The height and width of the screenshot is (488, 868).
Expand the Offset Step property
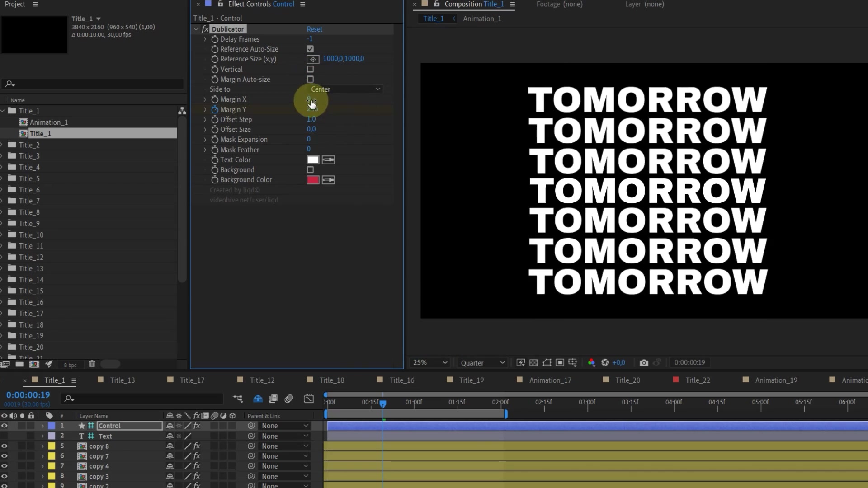[205, 119]
